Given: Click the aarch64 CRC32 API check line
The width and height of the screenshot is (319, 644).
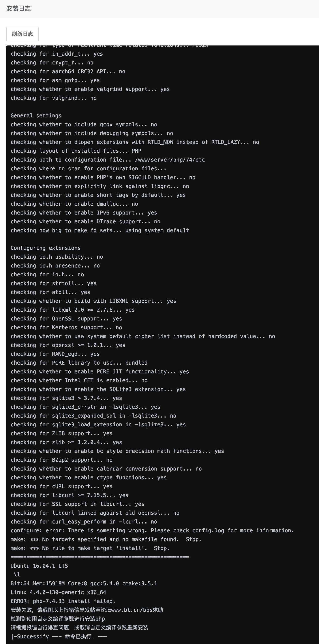Looking at the screenshot, I should pos(68,72).
